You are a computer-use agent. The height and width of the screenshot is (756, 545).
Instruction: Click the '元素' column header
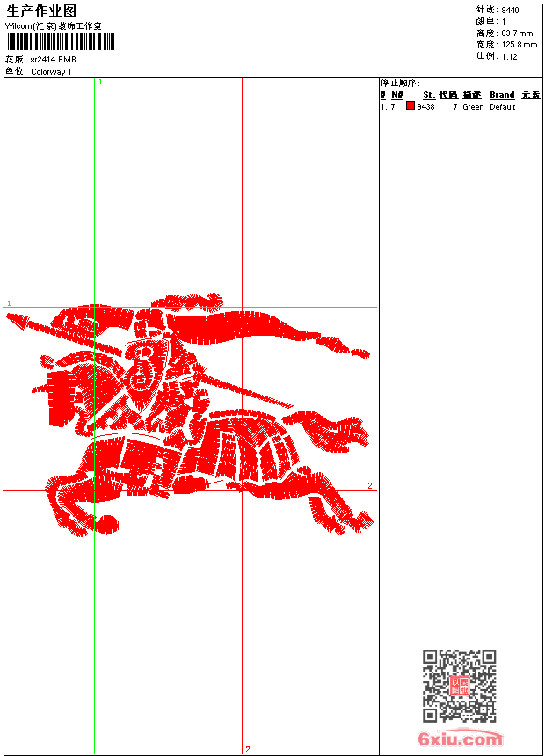pyautogui.click(x=531, y=95)
